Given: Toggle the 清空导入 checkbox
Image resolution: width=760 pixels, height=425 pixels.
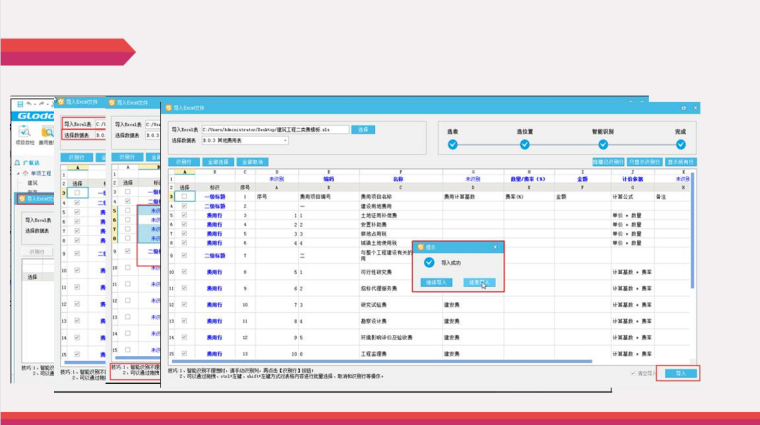Looking at the screenshot, I should point(633,373).
